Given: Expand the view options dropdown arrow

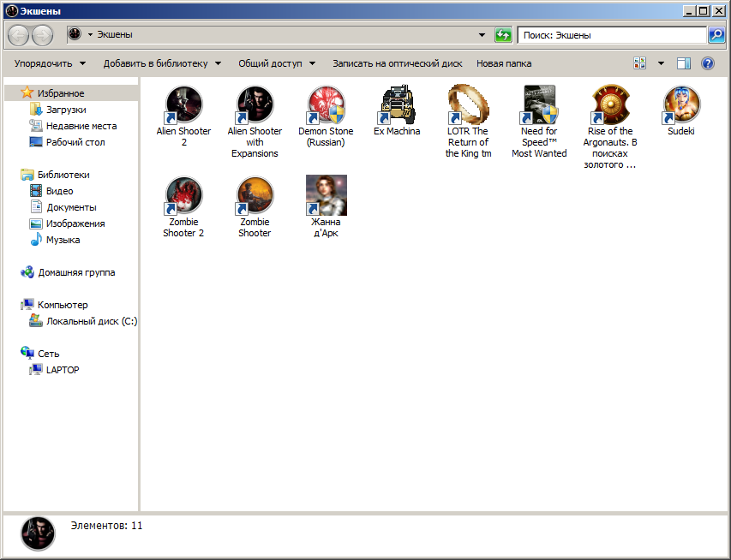Looking at the screenshot, I should (661, 63).
